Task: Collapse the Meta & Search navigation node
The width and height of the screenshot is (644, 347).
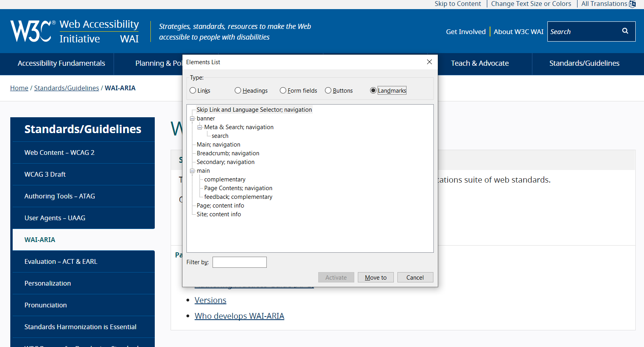Action: [x=200, y=127]
